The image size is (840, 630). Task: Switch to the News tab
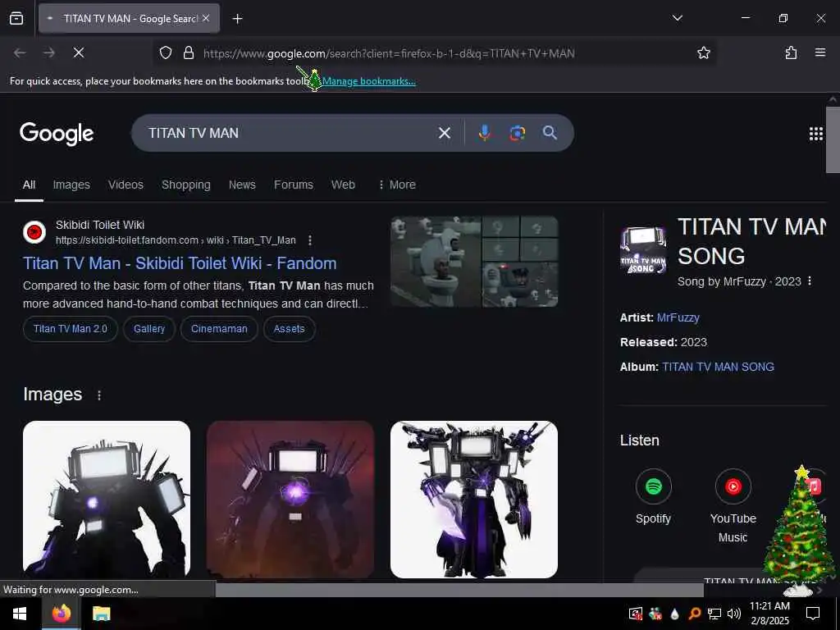click(242, 185)
